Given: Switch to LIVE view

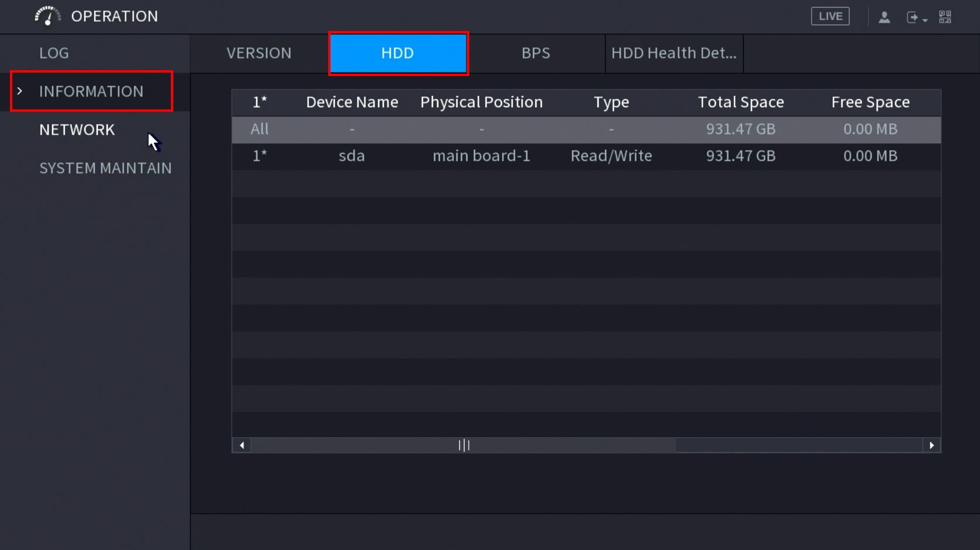Looking at the screenshot, I should (830, 16).
